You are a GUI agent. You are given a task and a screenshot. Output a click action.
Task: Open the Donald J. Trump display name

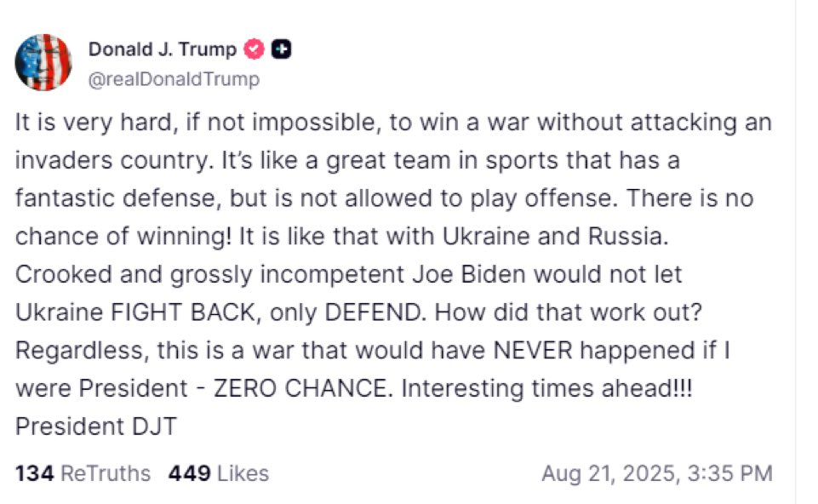[x=163, y=49]
